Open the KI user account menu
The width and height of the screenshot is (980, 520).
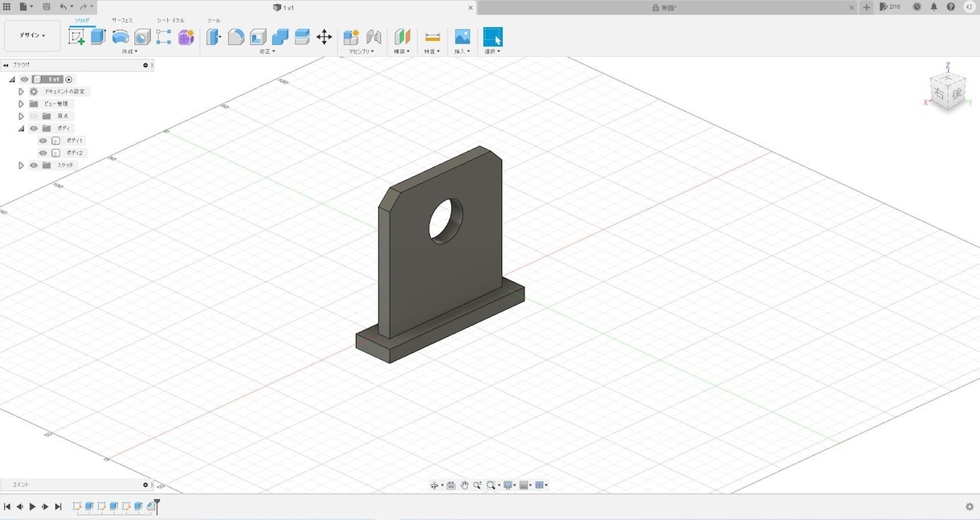(x=969, y=6)
